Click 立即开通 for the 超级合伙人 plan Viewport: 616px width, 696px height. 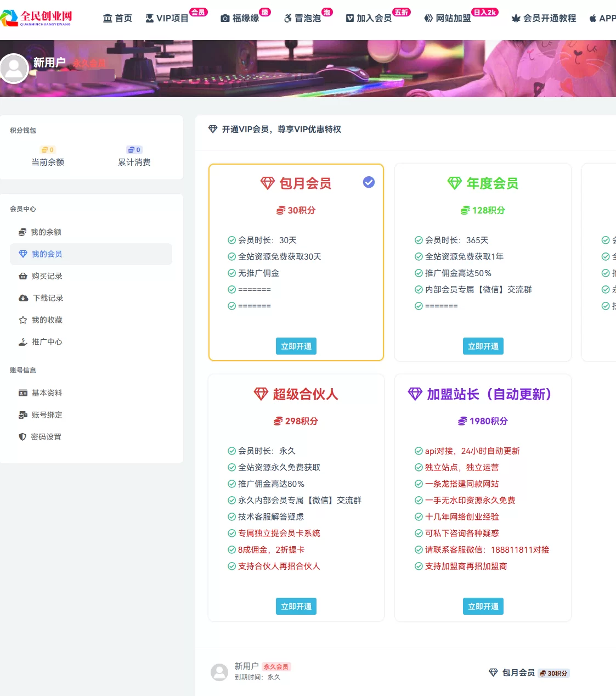(296, 607)
